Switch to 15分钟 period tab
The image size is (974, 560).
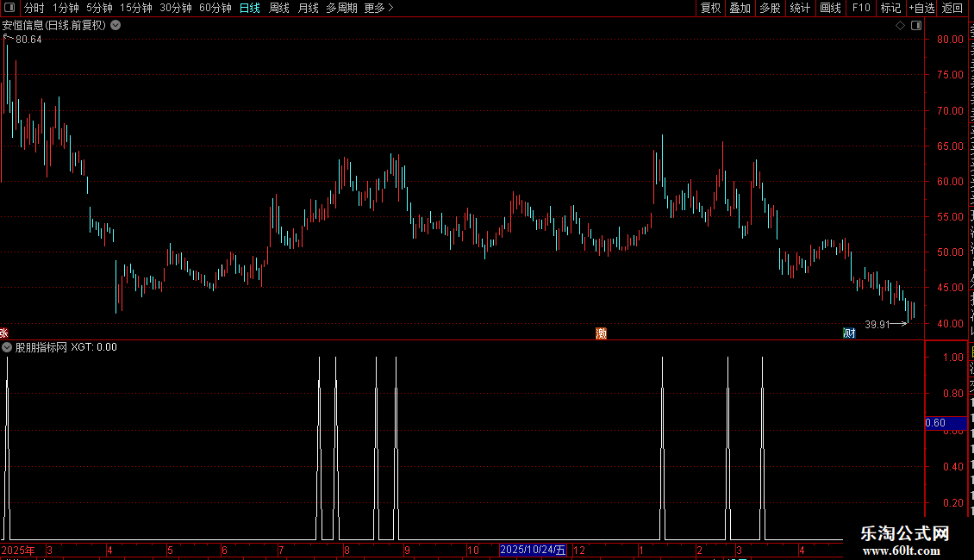click(x=136, y=8)
